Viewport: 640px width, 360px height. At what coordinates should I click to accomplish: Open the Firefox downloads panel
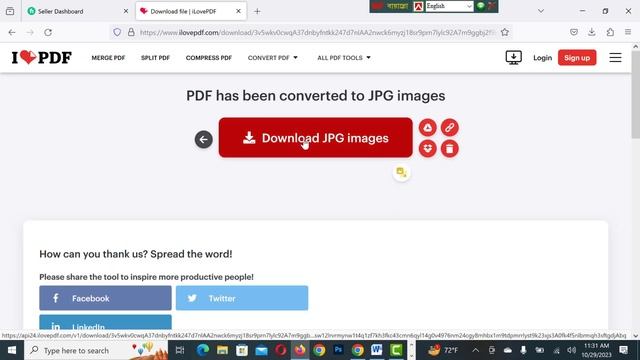(x=592, y=32)
